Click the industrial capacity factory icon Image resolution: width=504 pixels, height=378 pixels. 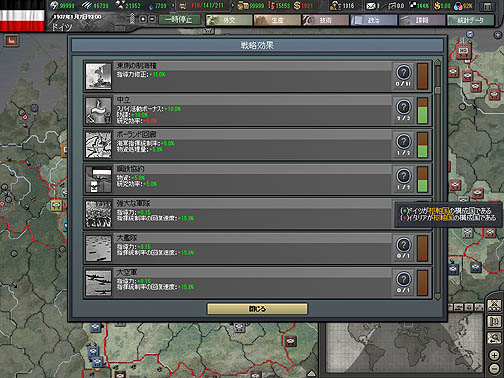183,6
